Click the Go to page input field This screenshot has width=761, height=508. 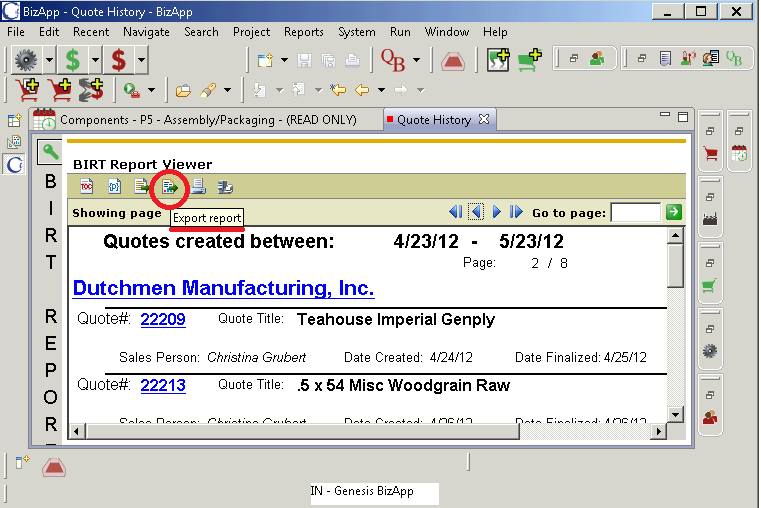click(635, 213)
